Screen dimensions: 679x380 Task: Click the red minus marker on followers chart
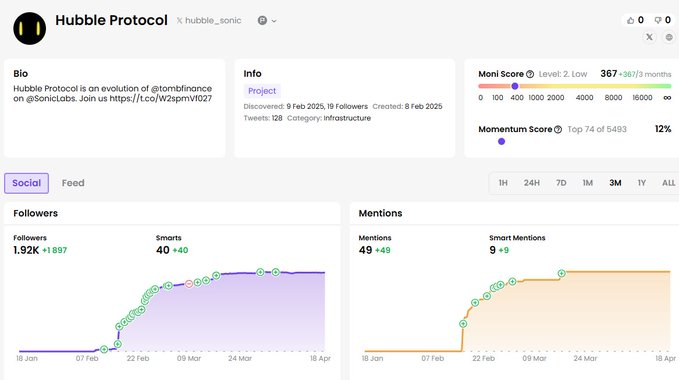point(189,284)
